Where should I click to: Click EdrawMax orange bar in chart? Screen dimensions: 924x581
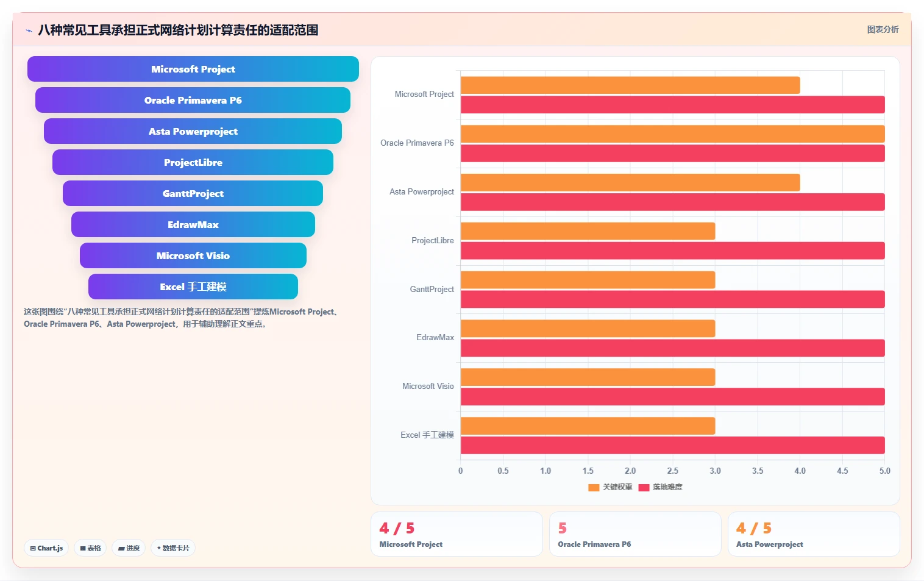[x=588, y=329]
